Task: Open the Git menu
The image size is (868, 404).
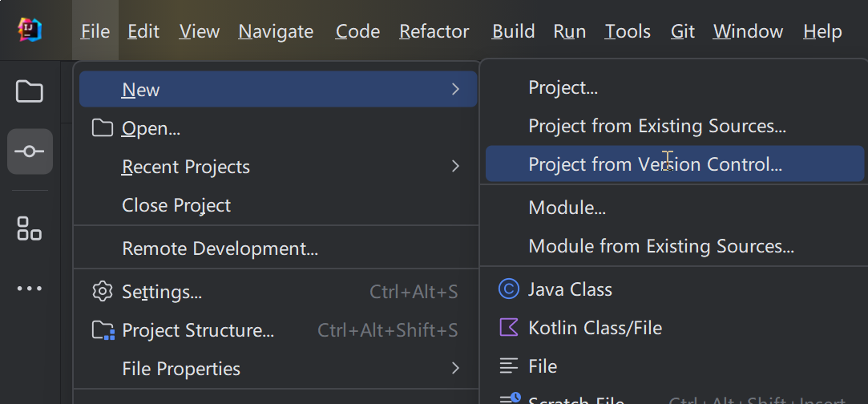Action: coord(683,31)
